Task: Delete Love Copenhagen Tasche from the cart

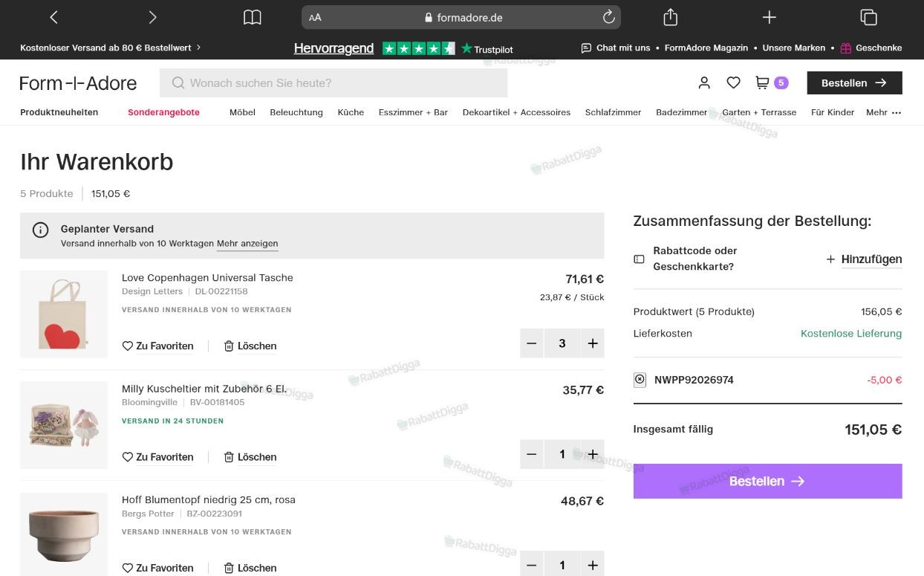Action: point(250,346)
